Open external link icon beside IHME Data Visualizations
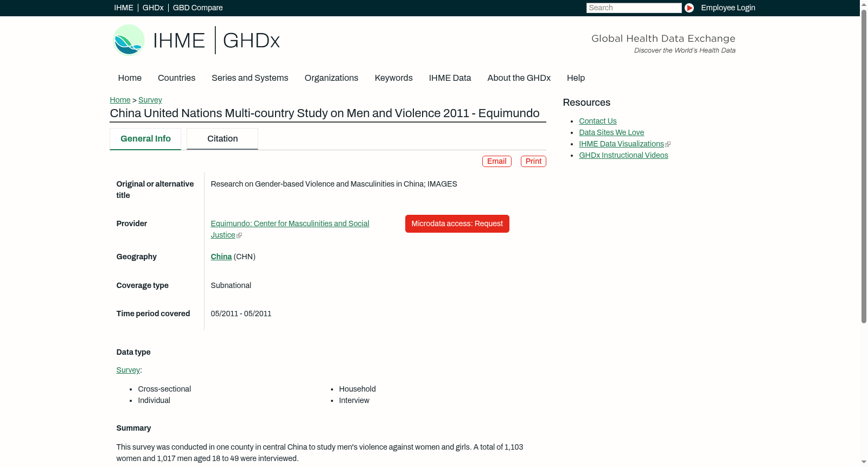 pos(668,144)
